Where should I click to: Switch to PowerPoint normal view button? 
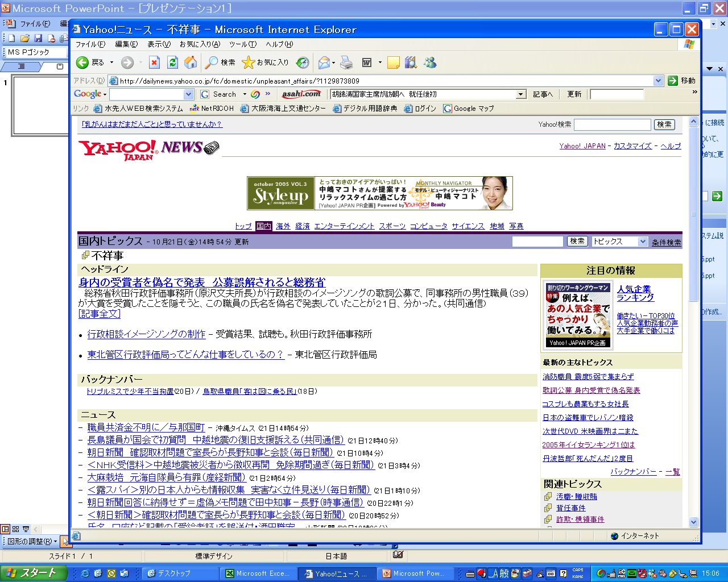[x=6, y=529]
